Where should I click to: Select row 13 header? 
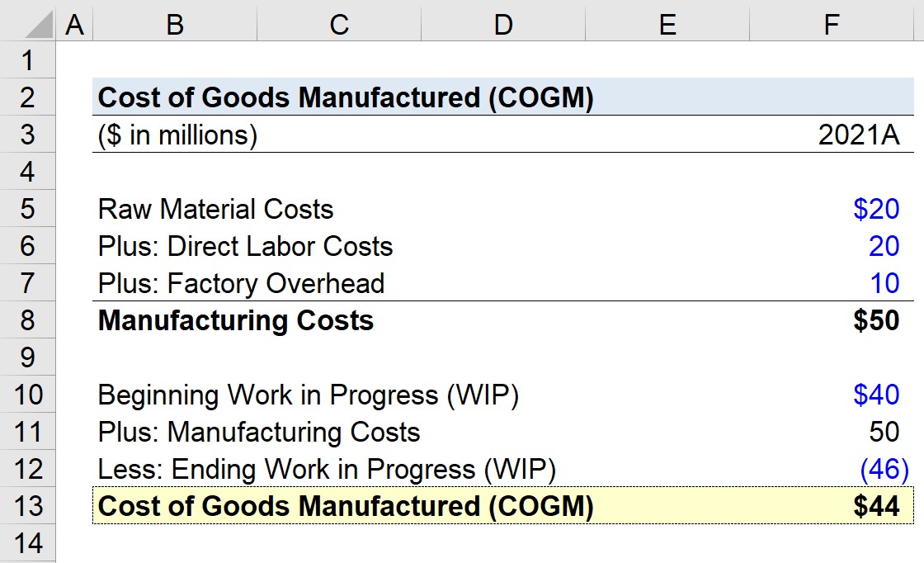pyautogui.click(x=28, y=506)
